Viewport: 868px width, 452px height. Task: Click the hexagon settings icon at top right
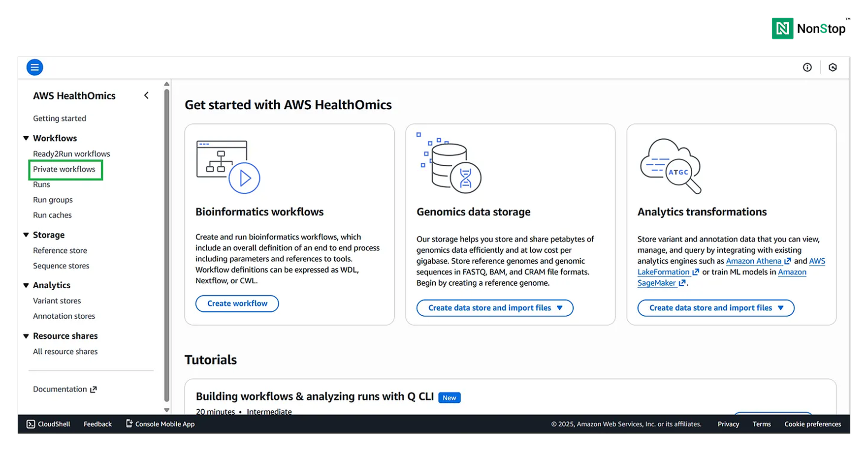coord(833,67)
